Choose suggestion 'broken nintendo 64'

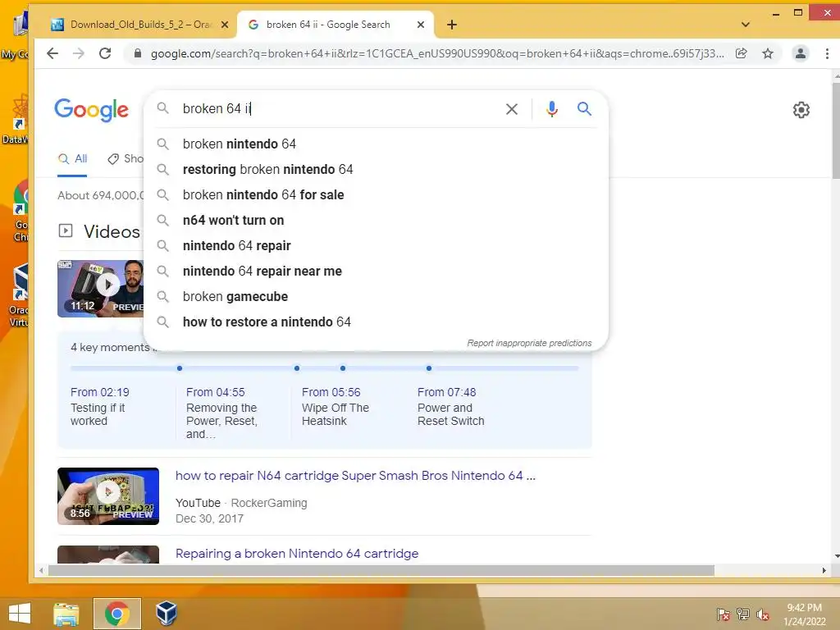click(376, 144)
